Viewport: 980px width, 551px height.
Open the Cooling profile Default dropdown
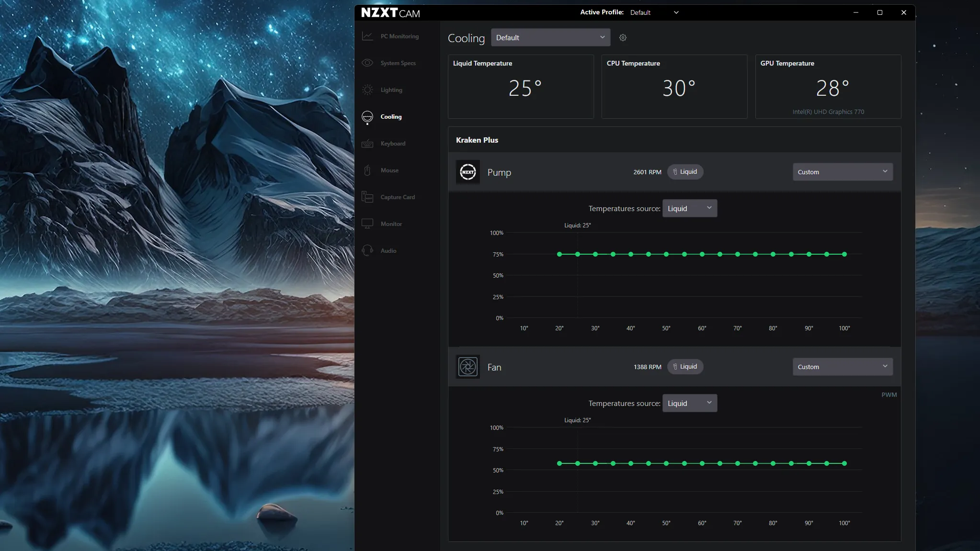coord(551,37)
